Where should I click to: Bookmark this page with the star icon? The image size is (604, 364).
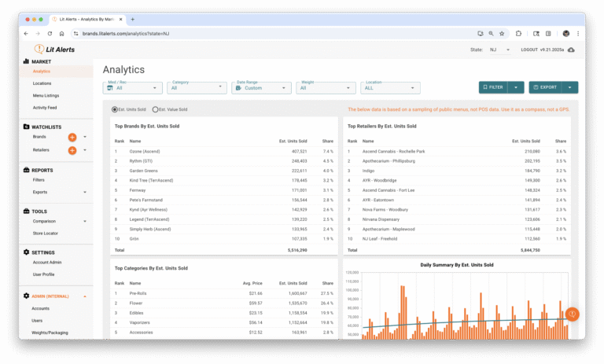tap(503, 34)
